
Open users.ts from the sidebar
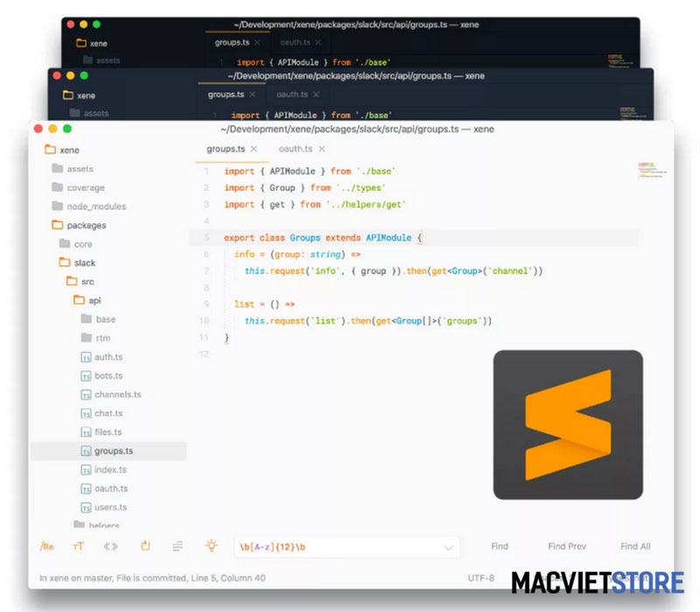coord(104,507)
